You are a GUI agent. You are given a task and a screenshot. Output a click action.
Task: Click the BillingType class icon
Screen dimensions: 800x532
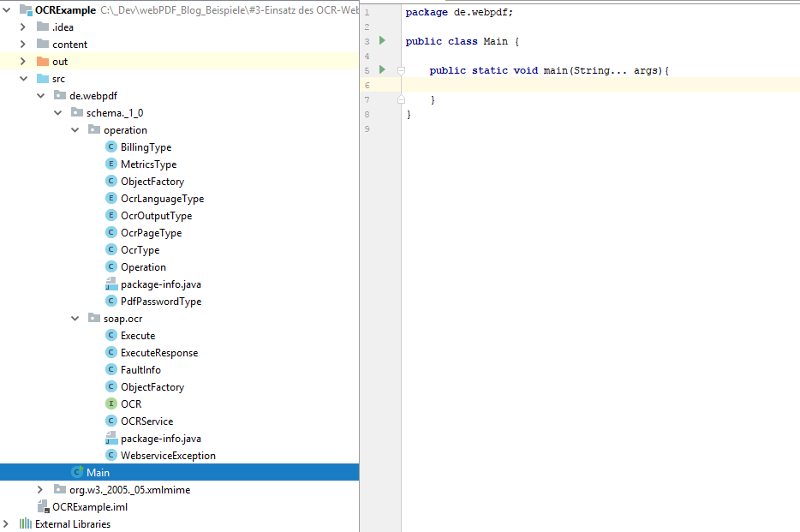point(110,146)
